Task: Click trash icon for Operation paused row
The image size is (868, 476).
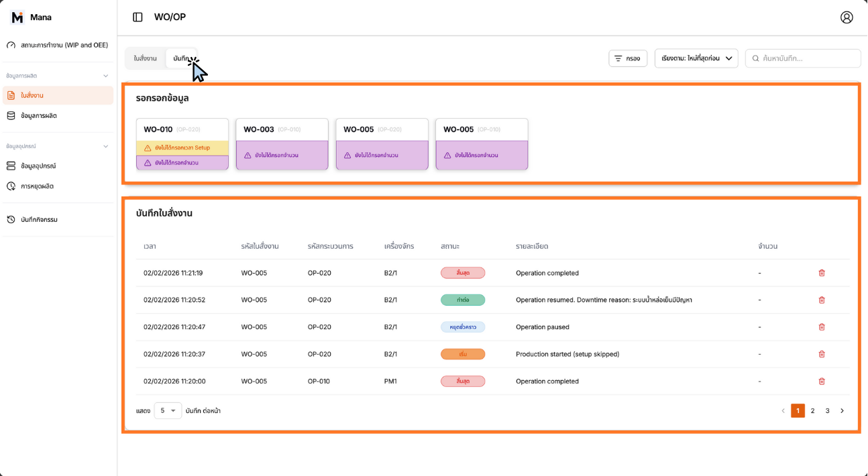Action: (822, 327)
